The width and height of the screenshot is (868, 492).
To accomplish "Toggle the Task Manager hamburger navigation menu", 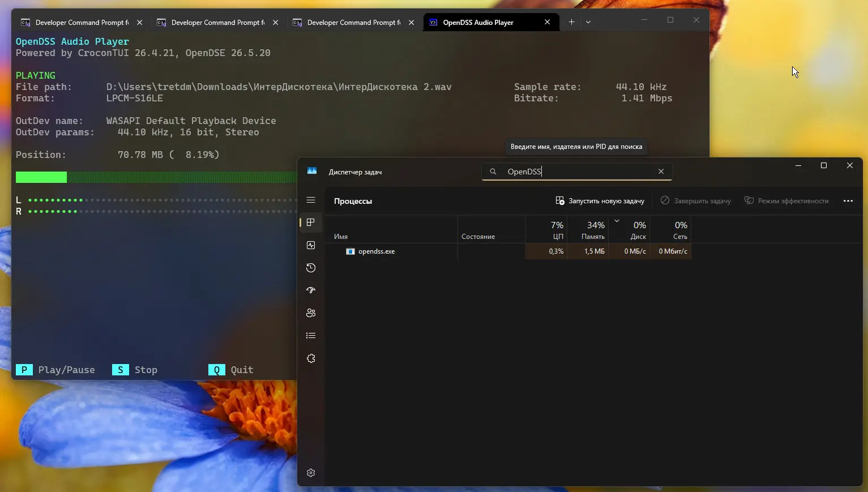I will tap(311, 200).
